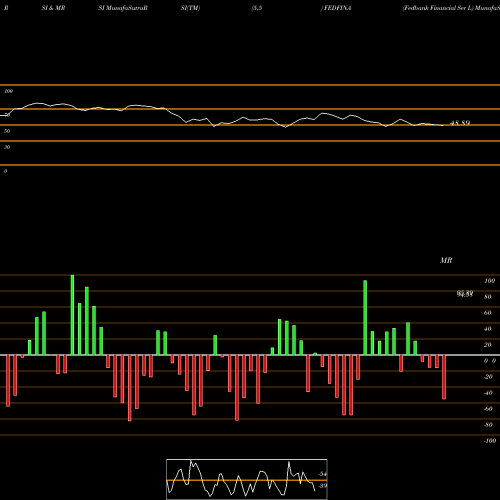Click the RSI panel 100 level label

pos(8,91)
